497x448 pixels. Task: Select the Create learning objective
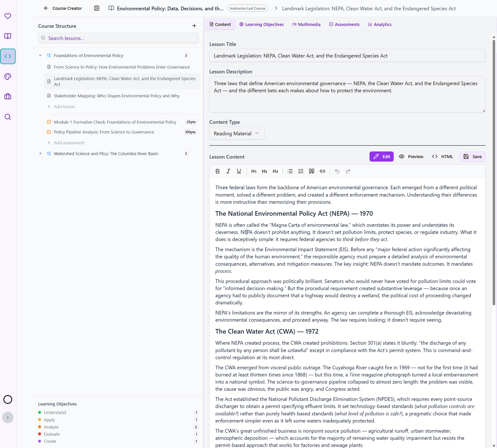point(50,441)
